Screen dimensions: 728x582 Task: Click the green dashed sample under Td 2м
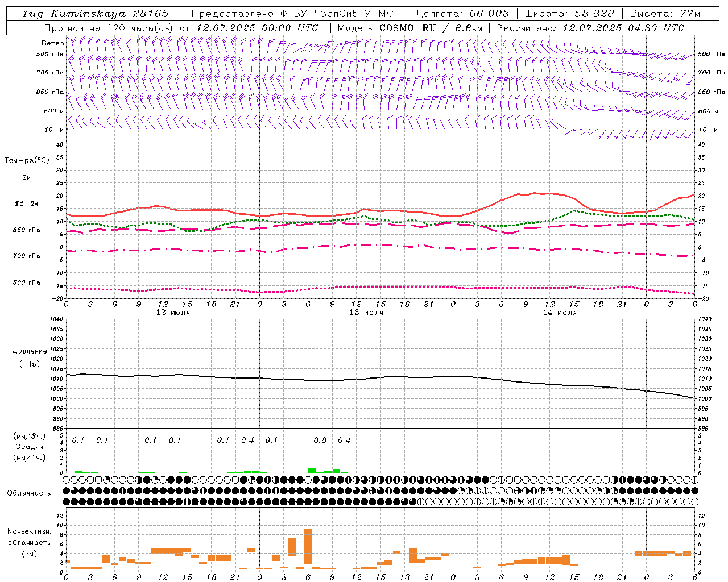pyautogui.click(x=25, y=210)
